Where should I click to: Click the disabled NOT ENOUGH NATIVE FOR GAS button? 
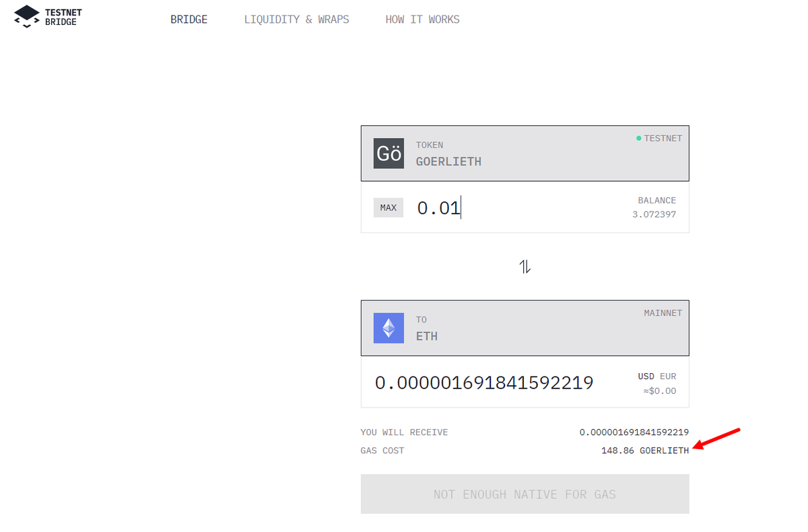(x=525, y=494)
